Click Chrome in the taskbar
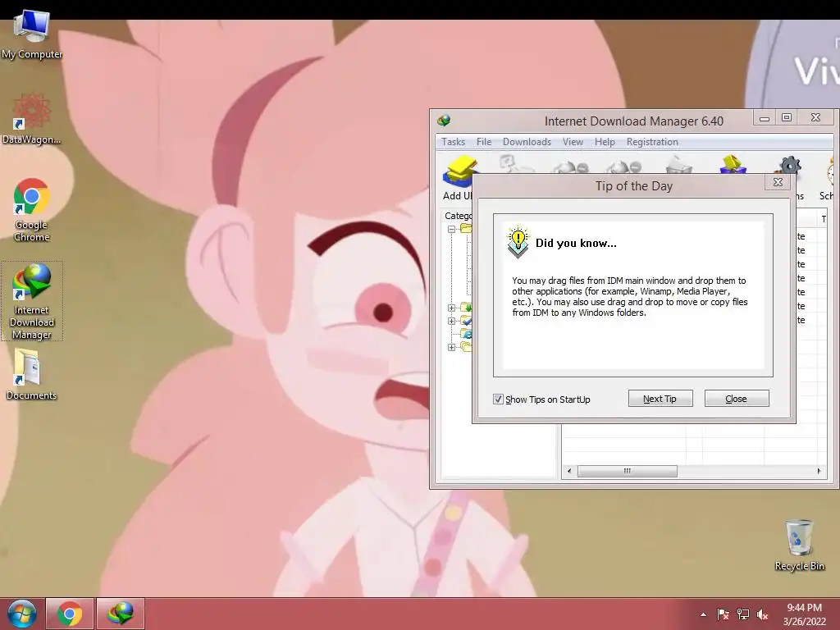 click(x=70, y=614)
